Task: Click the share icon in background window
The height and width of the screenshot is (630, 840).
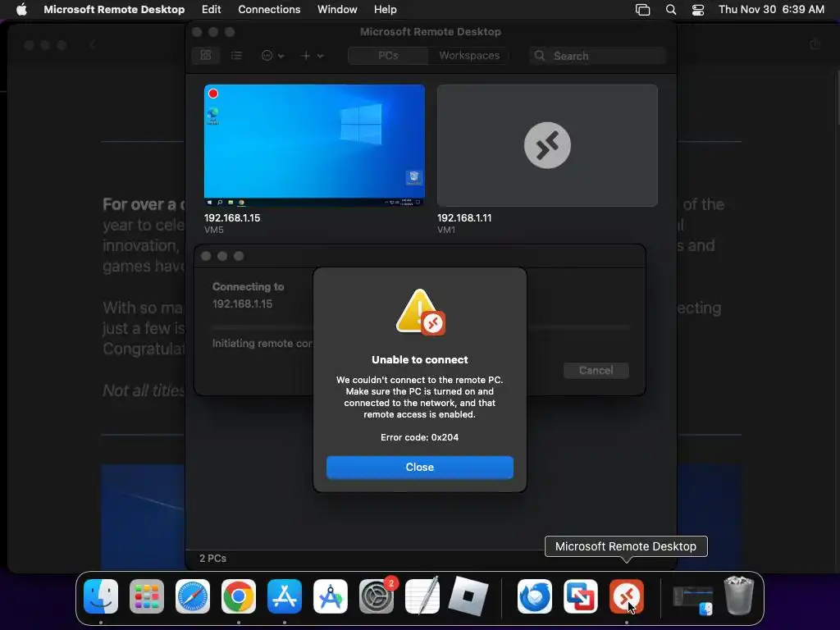Action: click(x=815, y=44)
